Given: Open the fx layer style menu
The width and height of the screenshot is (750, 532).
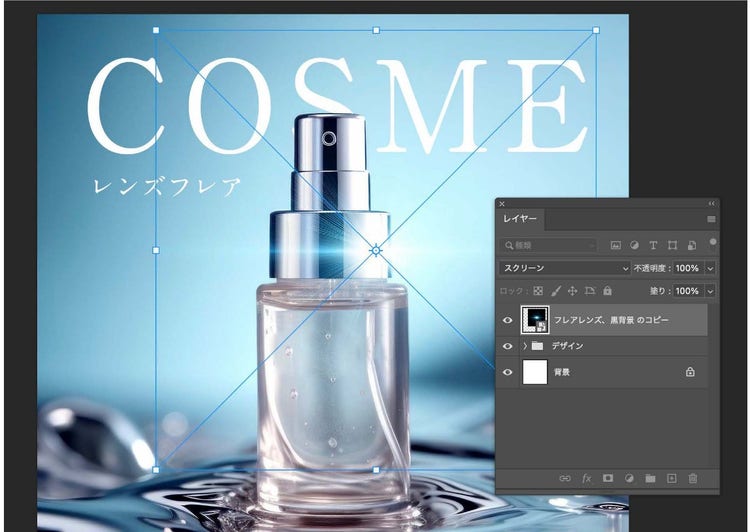Looking at the screenshot, I should coord(586,479).
